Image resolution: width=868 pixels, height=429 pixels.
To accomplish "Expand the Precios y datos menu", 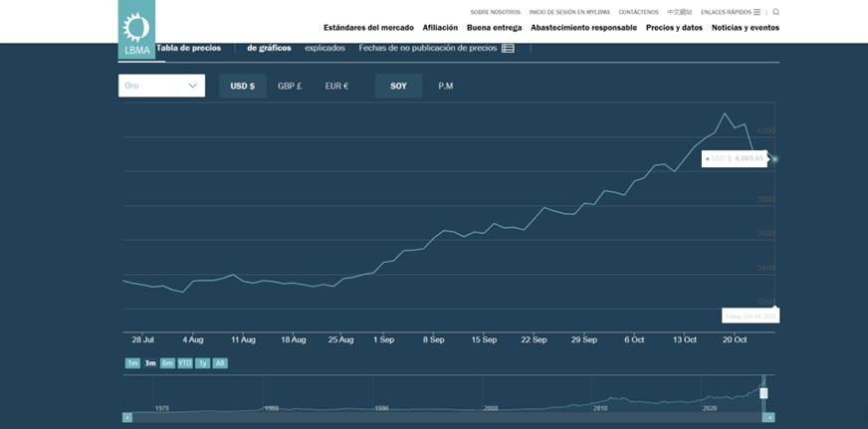I will [674, 28].
